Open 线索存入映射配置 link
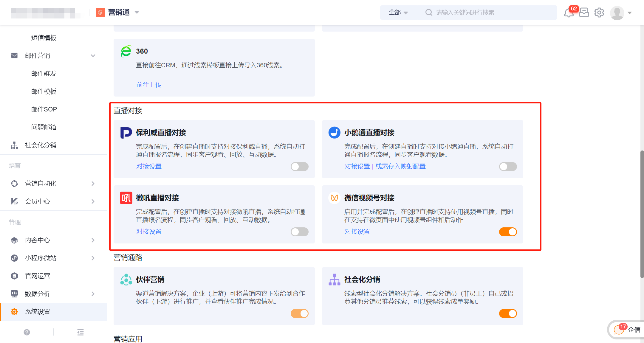This screenshot has height=343, width=644. 400,166
